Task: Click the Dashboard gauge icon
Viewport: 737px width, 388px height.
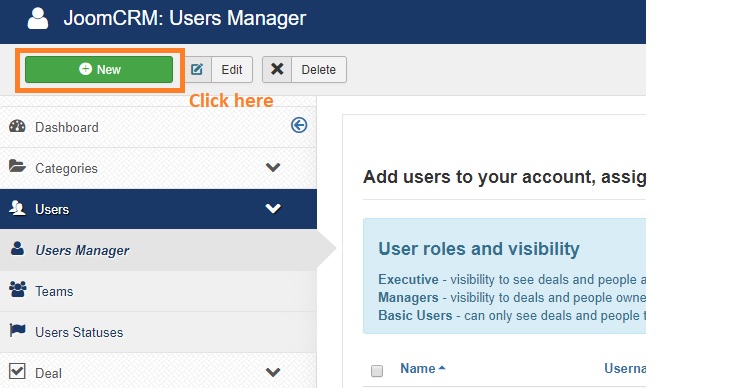Action: [17, 126]
